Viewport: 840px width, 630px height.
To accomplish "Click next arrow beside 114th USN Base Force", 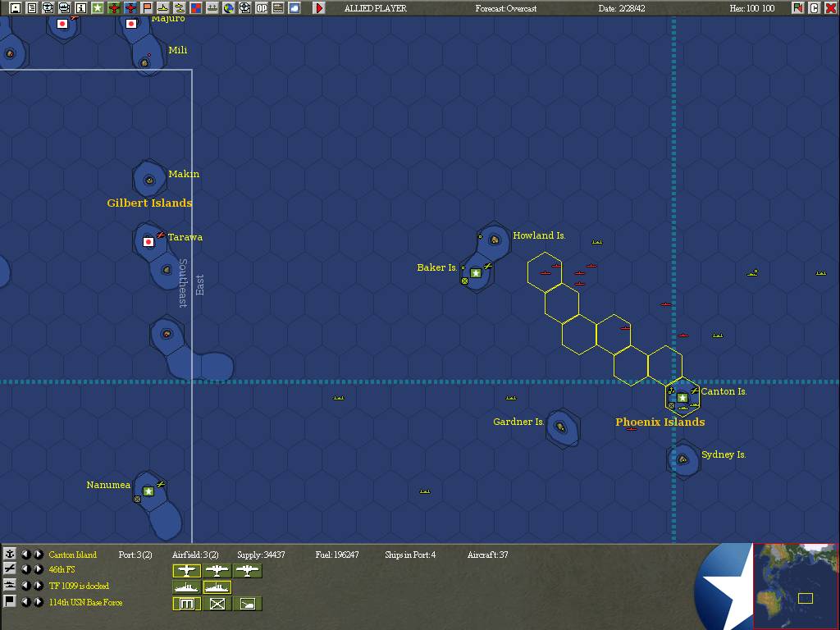I will coord(38,602).
